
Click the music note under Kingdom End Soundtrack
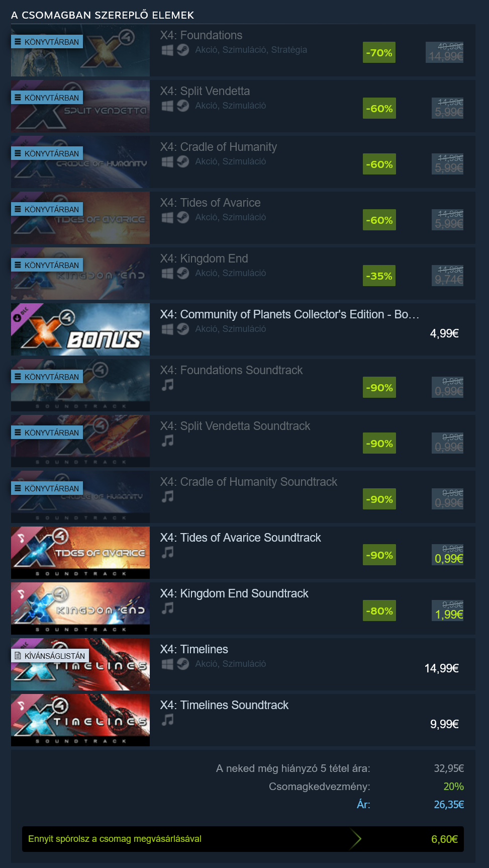167,609
